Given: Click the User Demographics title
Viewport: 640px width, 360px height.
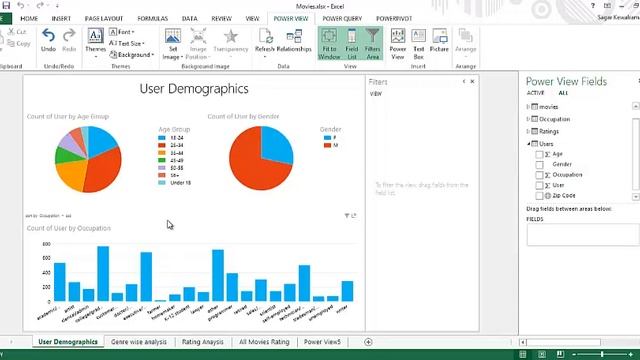Looking at the screenshot, I should (x=194, y=89).
